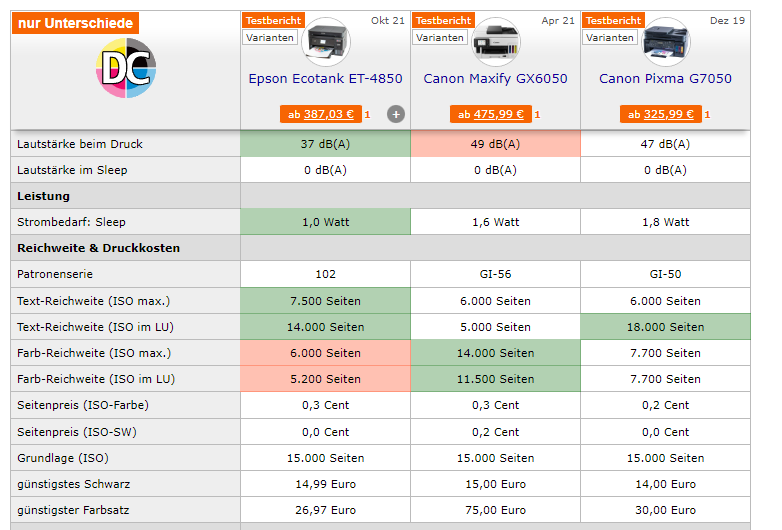Click the 'Okt 21' test date
Viewport: 782px width, 530px height.
click(x=388, y=20)
